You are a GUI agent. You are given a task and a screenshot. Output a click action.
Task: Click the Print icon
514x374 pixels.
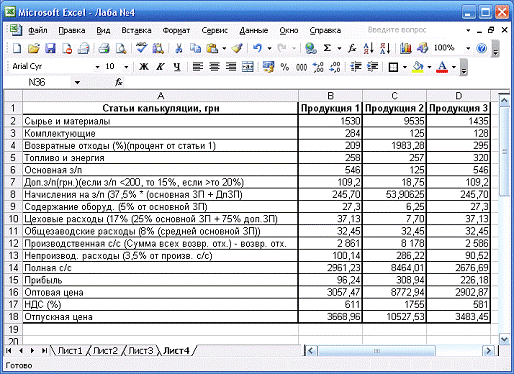coord(104,48)
